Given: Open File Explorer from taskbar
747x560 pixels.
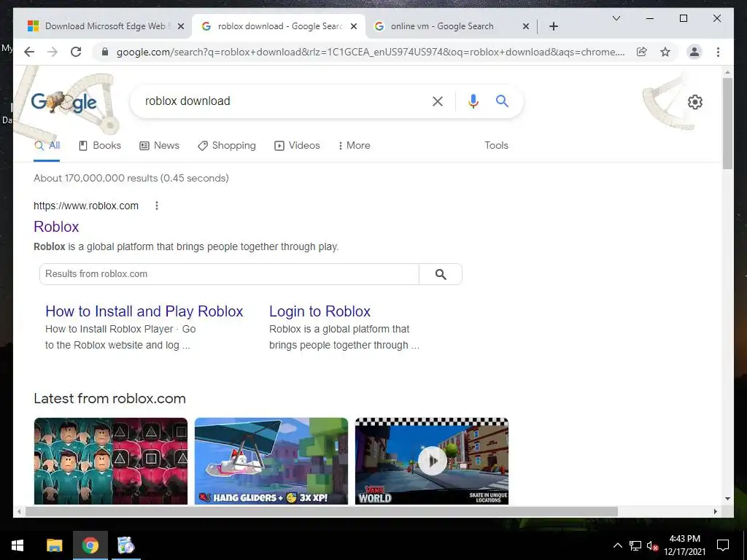Looking at the screenshot, I should click(x=54, y=545).
